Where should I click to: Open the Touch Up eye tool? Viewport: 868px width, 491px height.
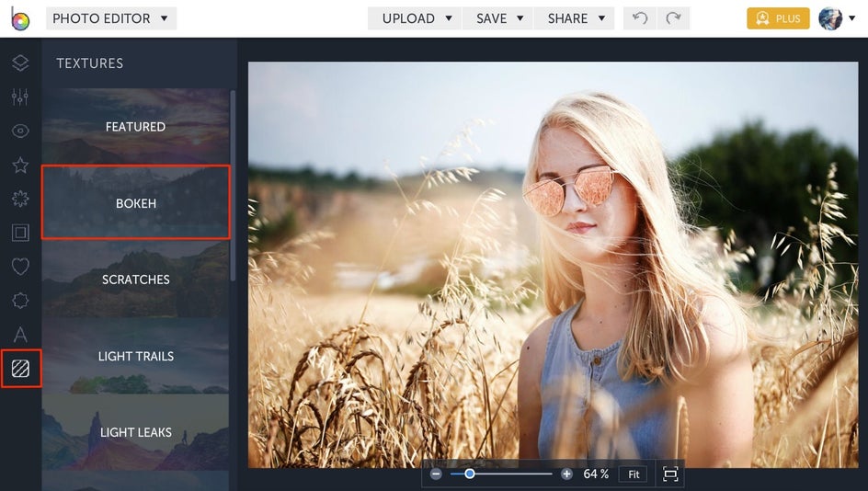[20, 131]
